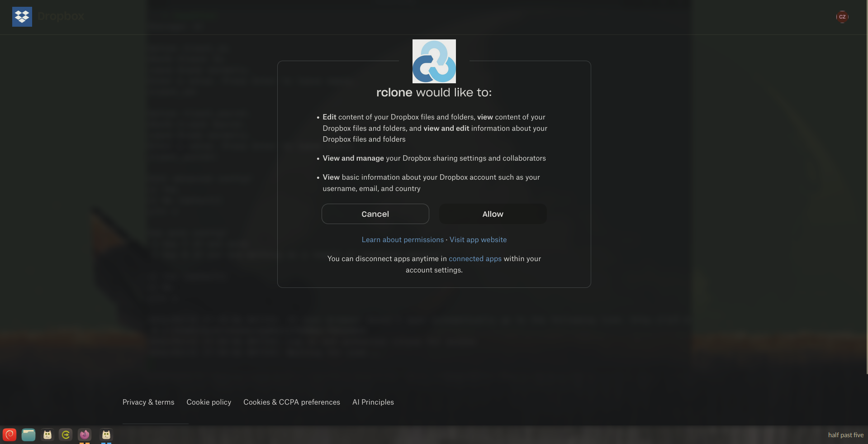Click the half past five clock
Image resolution: width=868 pixels, height=444 pixels.
pos(846,435)
